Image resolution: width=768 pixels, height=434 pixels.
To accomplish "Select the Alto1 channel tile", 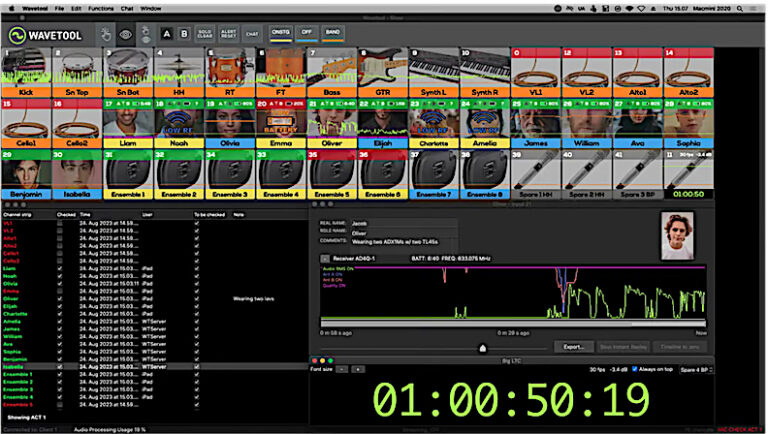I will pyautogui.click(x=637, y=72).
